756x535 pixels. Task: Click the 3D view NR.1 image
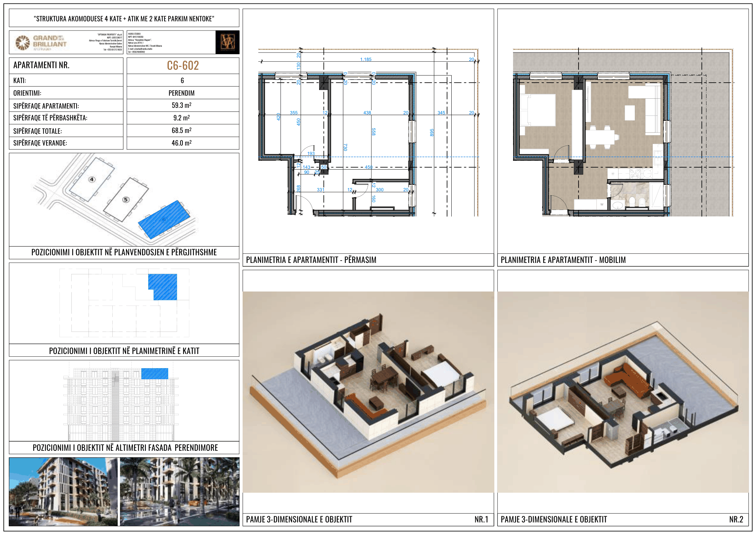(368, 392)
